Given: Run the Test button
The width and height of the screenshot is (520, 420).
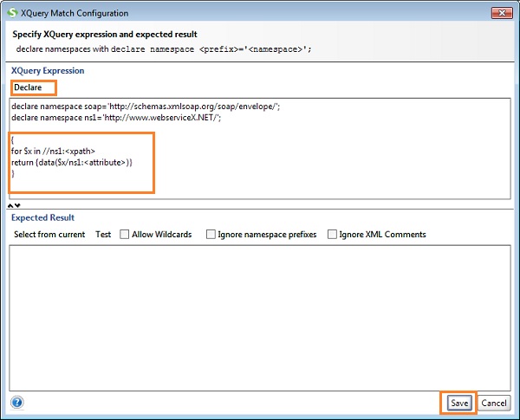Looking at the screenshot, I should tap(103, 234).
